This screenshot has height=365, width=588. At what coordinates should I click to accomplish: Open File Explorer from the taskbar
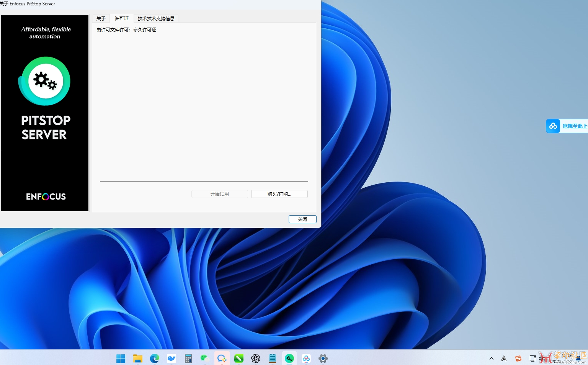pos(138,358)
